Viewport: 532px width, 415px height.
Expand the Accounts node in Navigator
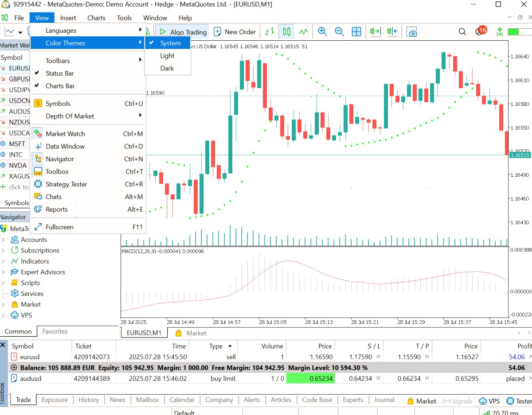(3, 240)
